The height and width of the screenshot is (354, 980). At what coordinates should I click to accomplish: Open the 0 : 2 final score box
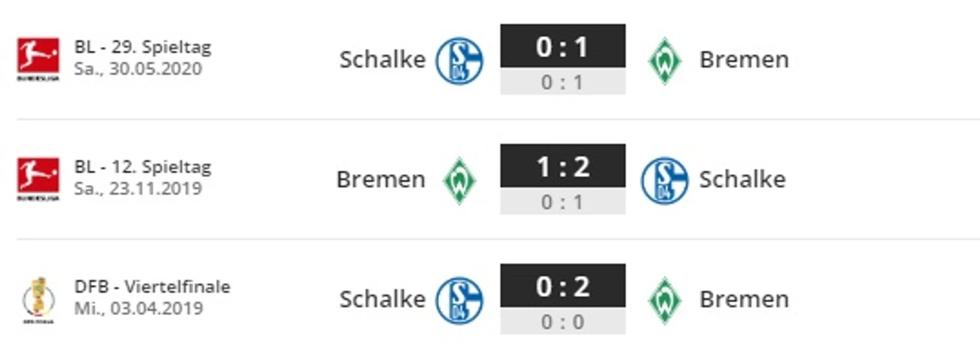[562, 286]
